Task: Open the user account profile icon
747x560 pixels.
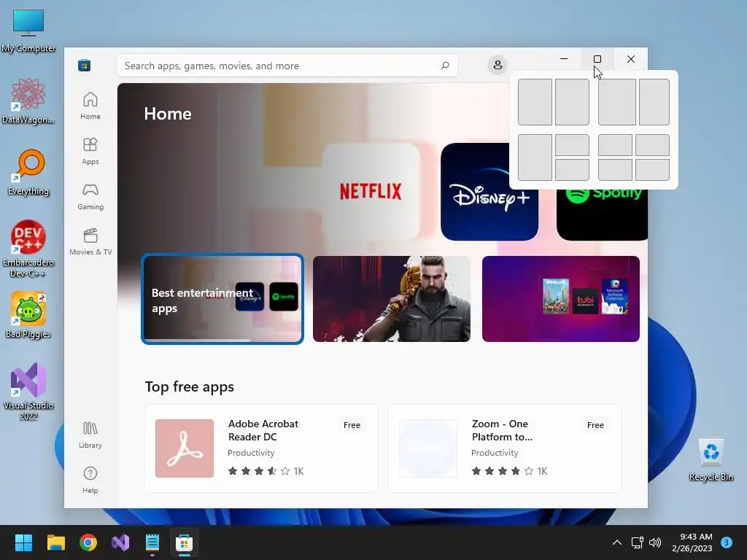Action: (498, 65)
